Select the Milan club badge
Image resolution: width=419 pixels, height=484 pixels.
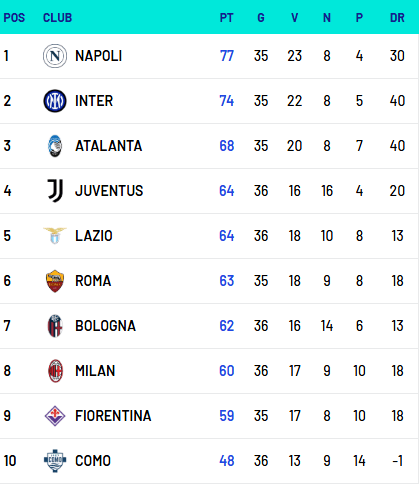pos(55,371)
